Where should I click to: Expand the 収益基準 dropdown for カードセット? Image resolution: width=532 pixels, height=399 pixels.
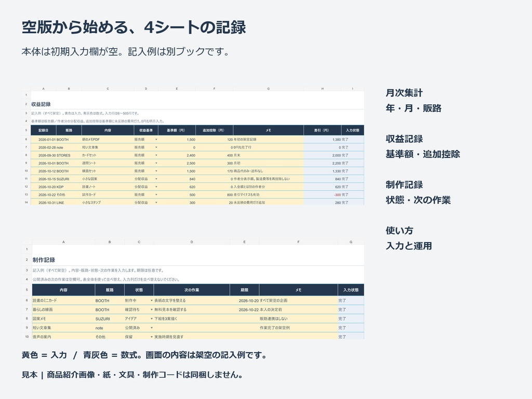point(156,155)
